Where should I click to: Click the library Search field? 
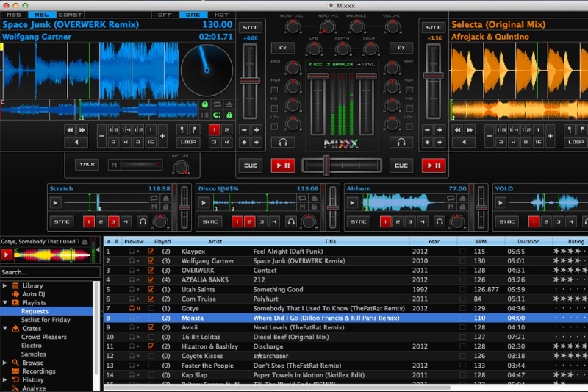[50, 272]
